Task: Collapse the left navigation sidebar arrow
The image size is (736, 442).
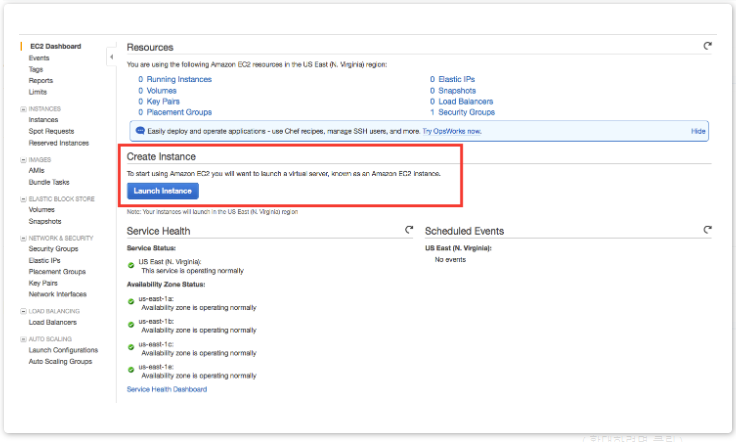Action: point(111,57)
